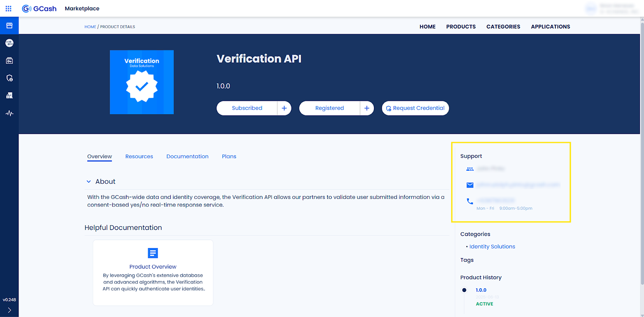Screen dimensions: 644x317
Task: Select the API connections sidebar icon
Action: 9,43
